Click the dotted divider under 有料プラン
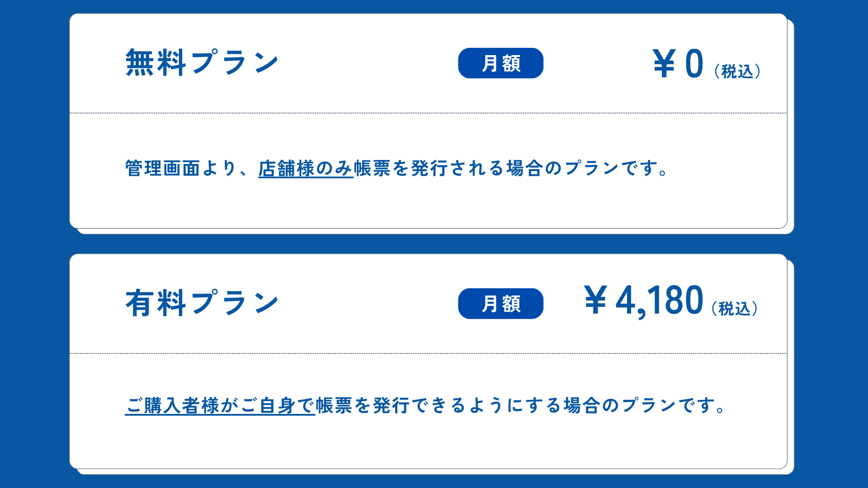 428,353
